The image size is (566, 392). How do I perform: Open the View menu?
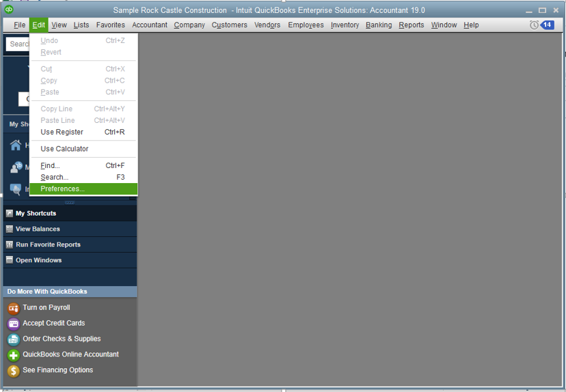pos(59,25)
